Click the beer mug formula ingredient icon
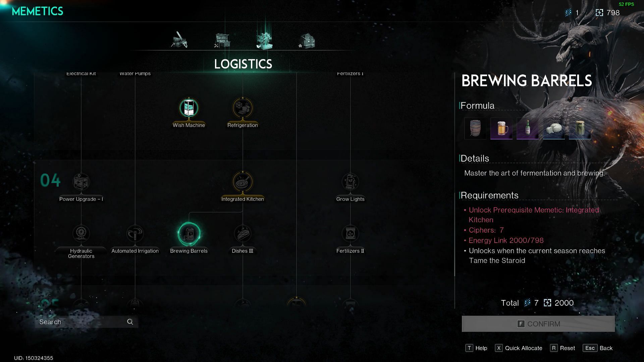Viewport: 644px width, 362px height. pyautogui.click(x=501, y=129)
